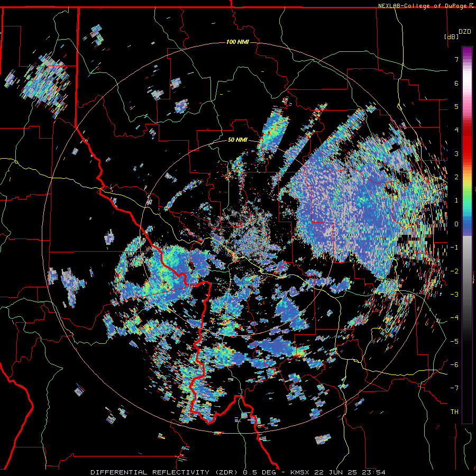Select the -1 value on the dB scale
The height and width of the screenshot is (476, 476).
click(x=454, y=248)
